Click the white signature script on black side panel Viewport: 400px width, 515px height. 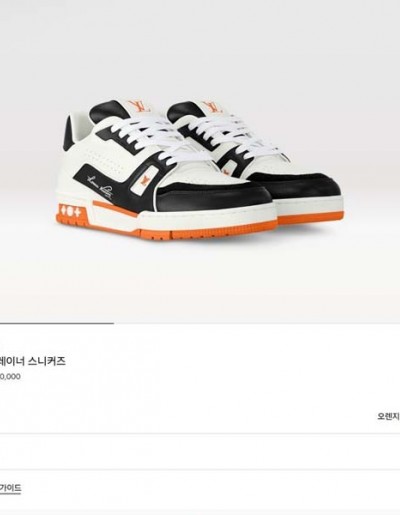click(x=99, y=184)
